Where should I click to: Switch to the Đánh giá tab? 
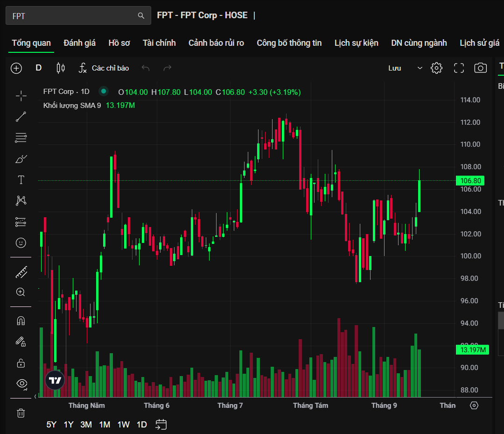(79, 43)
